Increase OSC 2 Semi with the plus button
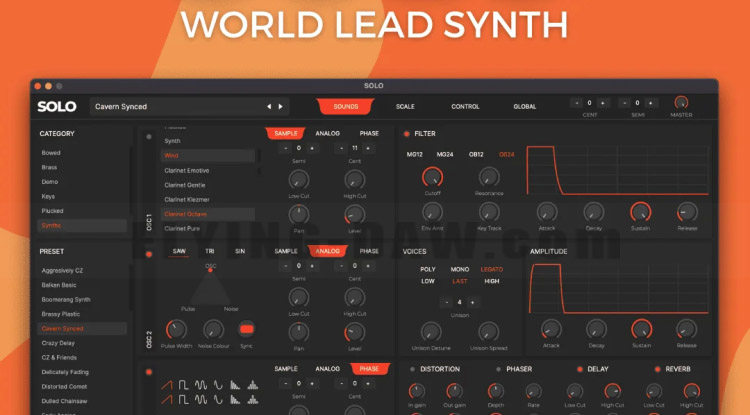 312,266
